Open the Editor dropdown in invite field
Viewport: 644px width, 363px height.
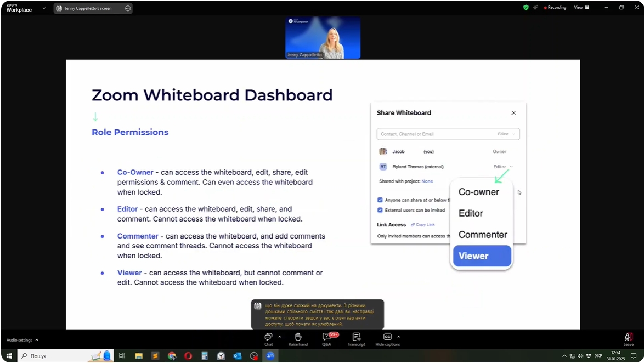click(506, 134)
